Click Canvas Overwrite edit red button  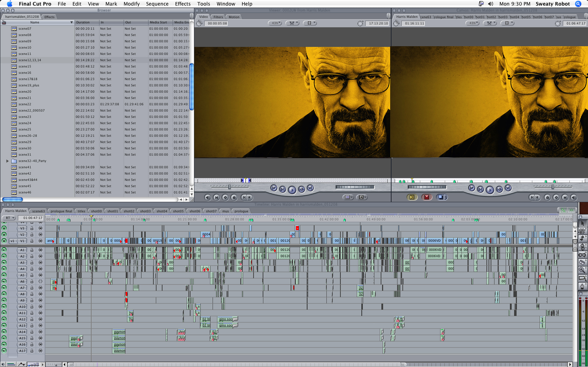[x=427, y=197]
